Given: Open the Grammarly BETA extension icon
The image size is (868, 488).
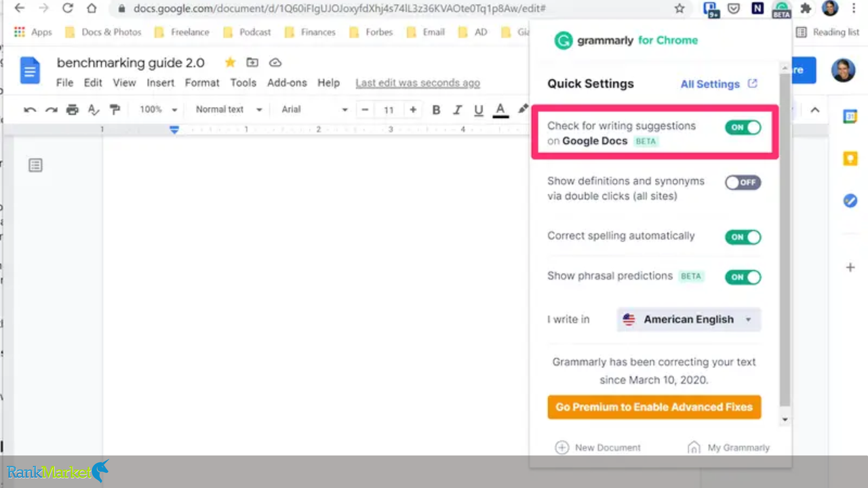Looking at the screenshot, I should click(x=782, y=9).
